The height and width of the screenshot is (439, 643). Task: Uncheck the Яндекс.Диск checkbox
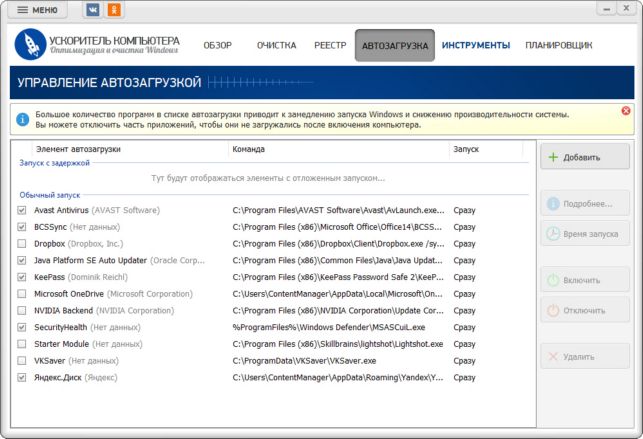point(22,378)
